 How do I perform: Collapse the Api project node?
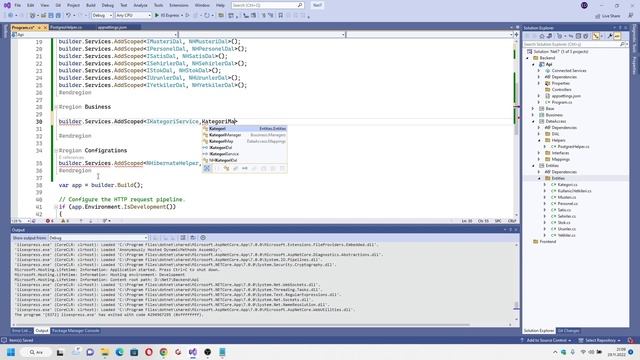click(533, 64)
